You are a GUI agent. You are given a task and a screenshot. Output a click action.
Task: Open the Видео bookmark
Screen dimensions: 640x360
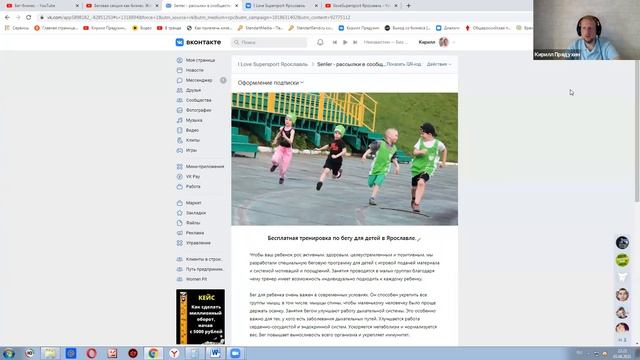click(x=142, y=28)
